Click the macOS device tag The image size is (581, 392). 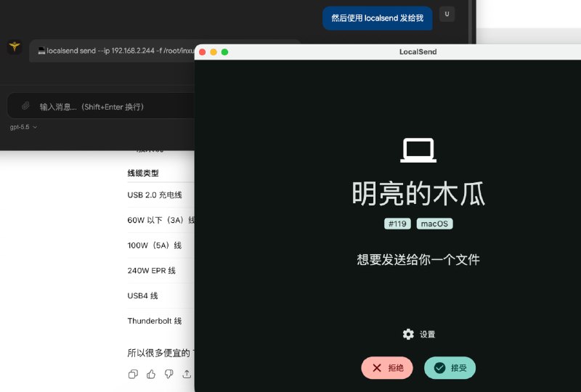pos(434,224)
